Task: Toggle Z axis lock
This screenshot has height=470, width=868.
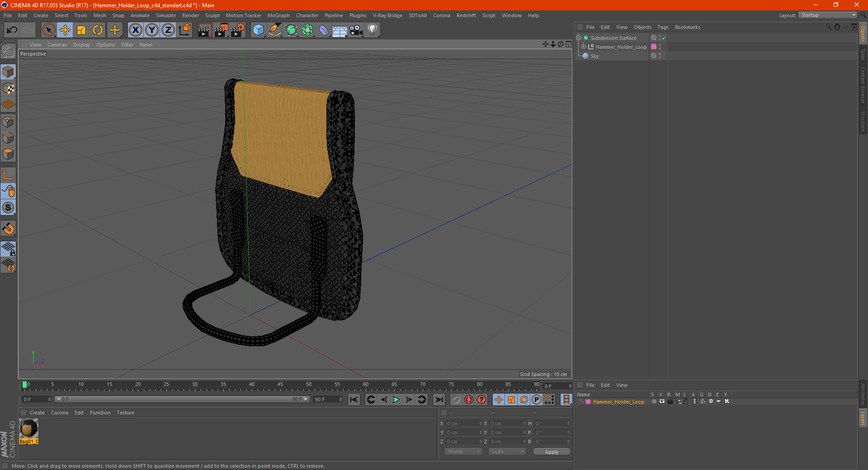Action: click(168, 30)
